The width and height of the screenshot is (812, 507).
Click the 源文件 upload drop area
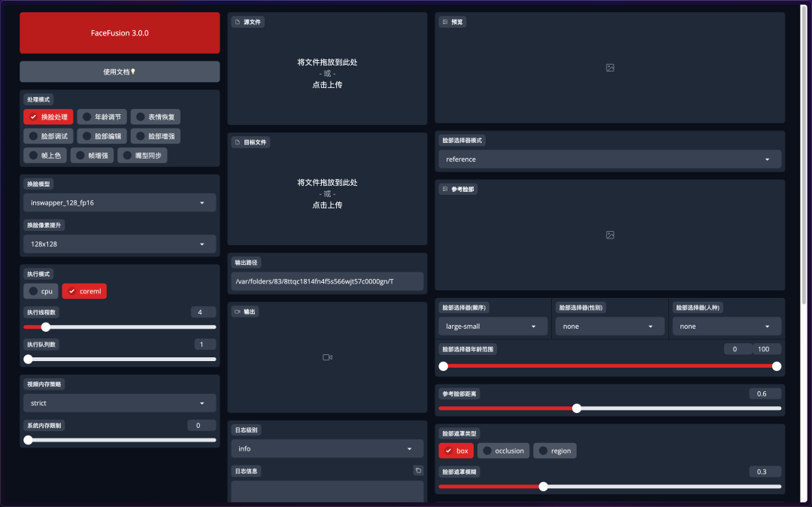coord(327,74)
